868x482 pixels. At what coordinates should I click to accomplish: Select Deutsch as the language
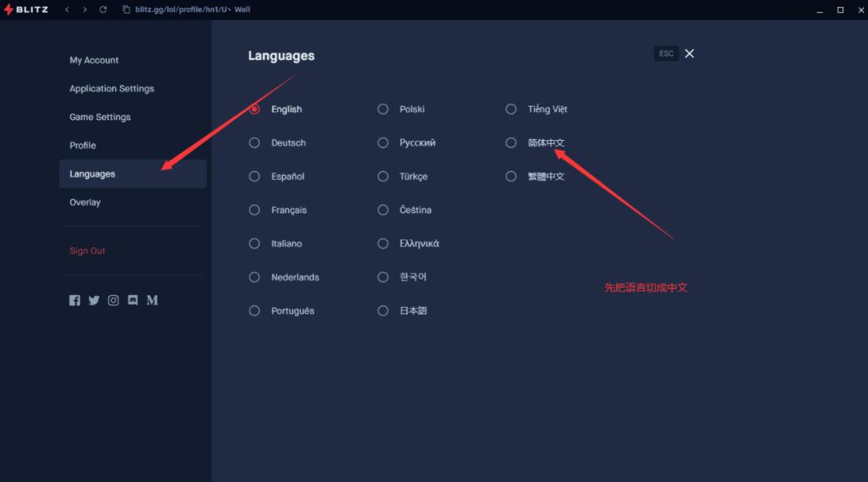254,143
